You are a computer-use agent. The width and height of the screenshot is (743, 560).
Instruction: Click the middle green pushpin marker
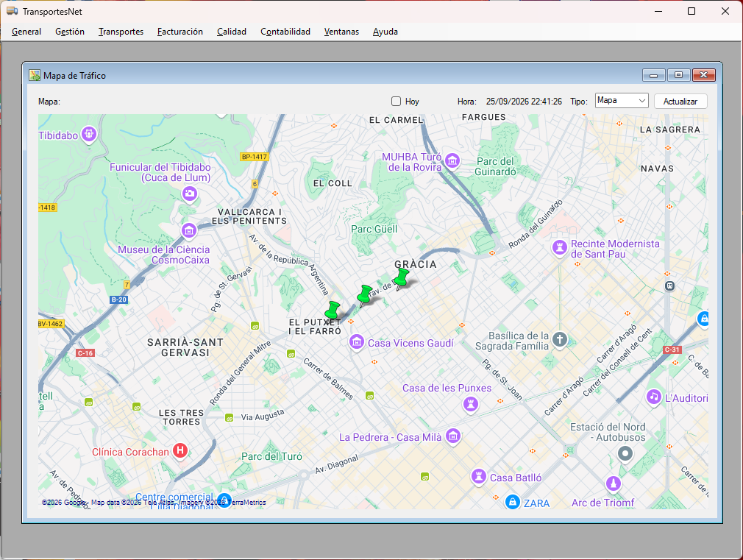(364, 296)
